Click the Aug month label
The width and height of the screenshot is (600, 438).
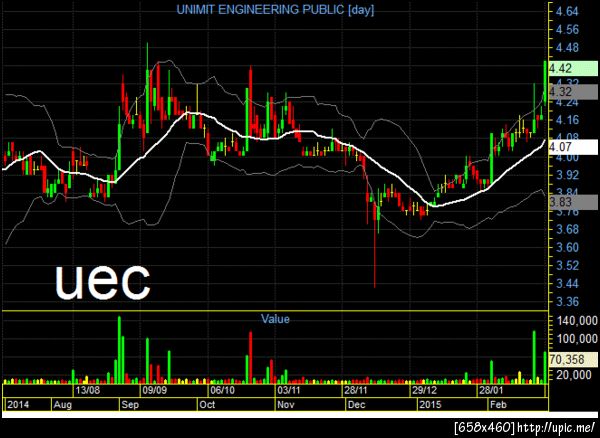coord(63,404)
